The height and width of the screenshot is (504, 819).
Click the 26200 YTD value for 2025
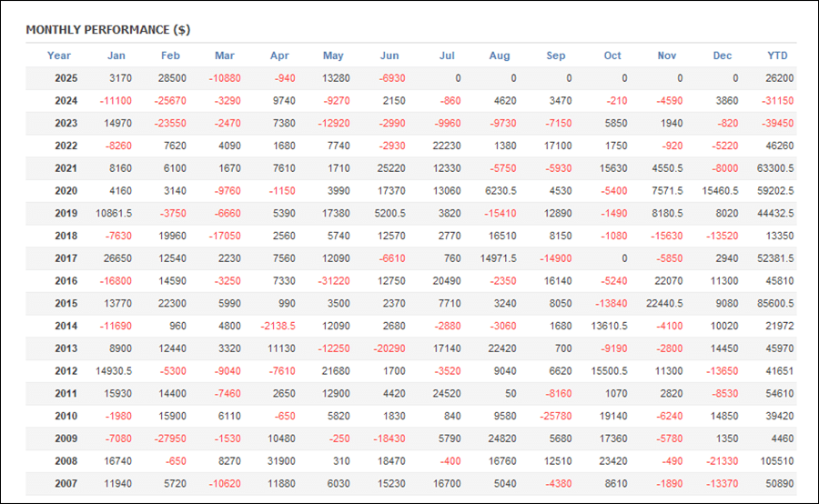tap(779, 78)
